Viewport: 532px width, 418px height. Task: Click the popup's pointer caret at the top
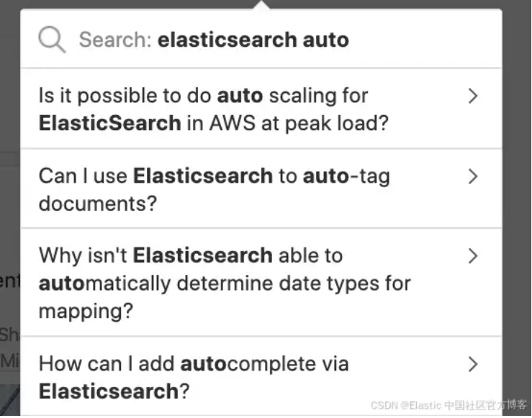click(261, 5)
